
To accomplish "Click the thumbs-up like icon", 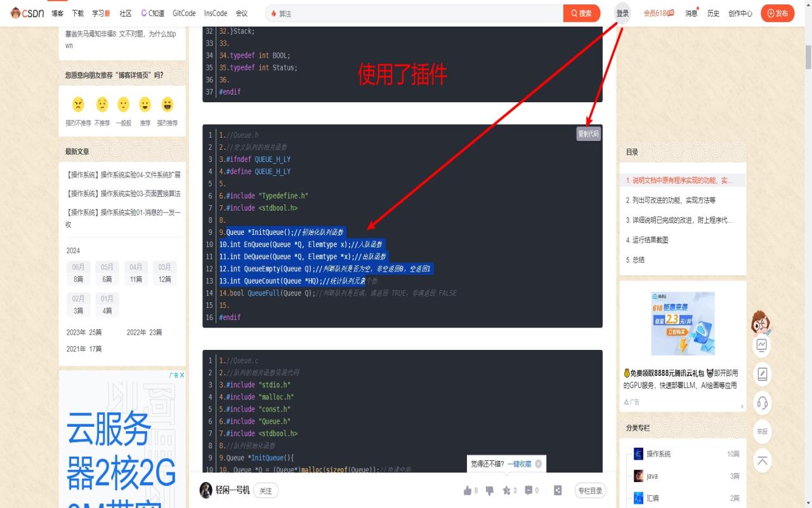I will [x=468, y=490].
